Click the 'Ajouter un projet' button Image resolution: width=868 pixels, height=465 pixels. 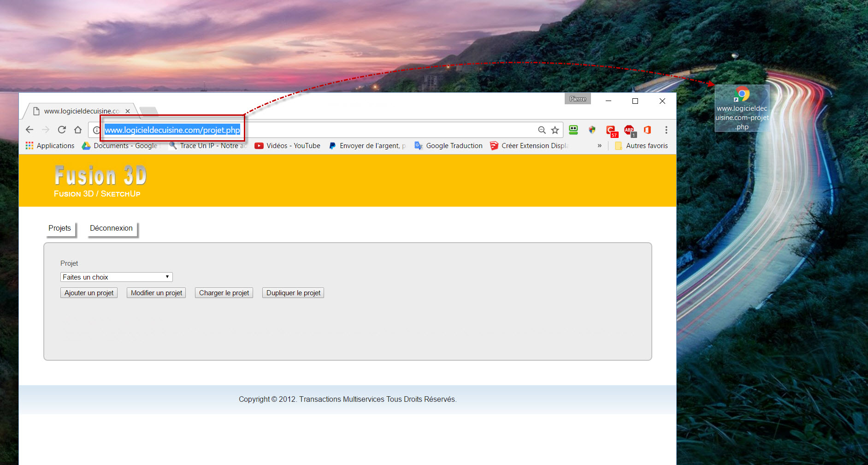tap(89, 293)
